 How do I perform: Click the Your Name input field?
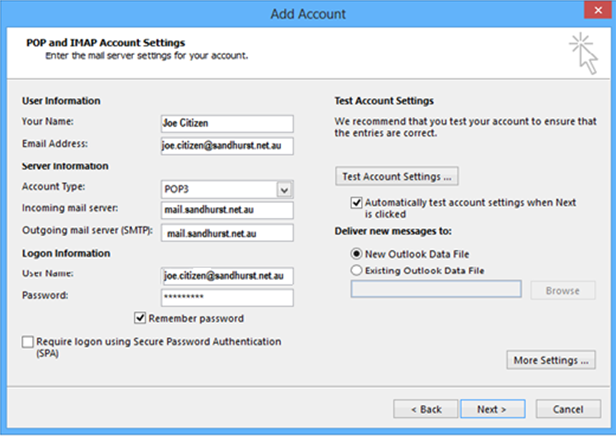pyautogui.click(x=227, y=123)
